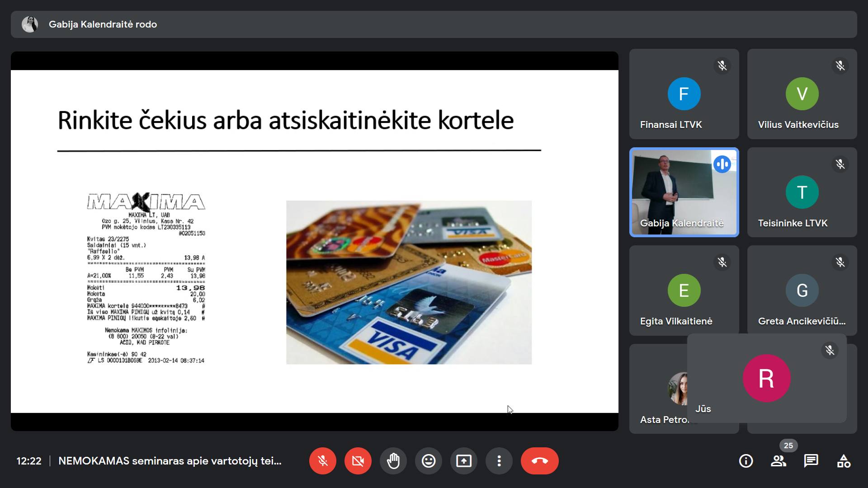Turn on your camera
Viewport: 868px width, 488px height.
point(358,461)
